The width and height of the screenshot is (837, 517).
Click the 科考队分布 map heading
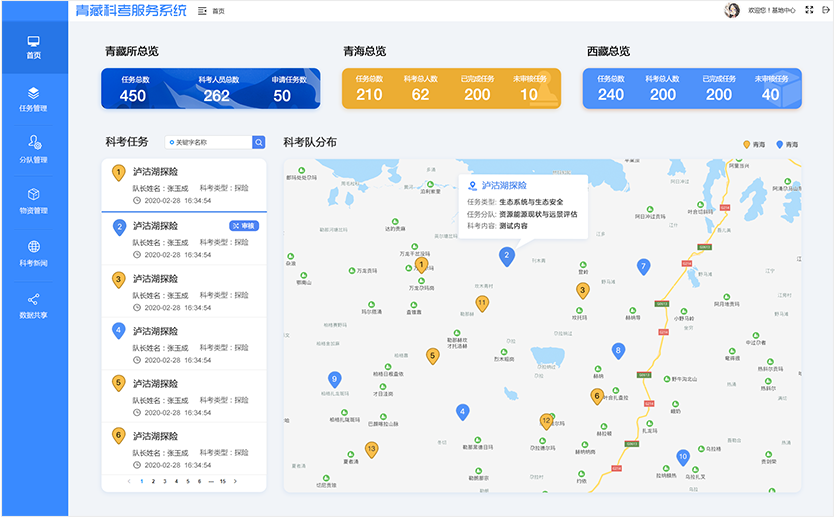coord(310,142)
